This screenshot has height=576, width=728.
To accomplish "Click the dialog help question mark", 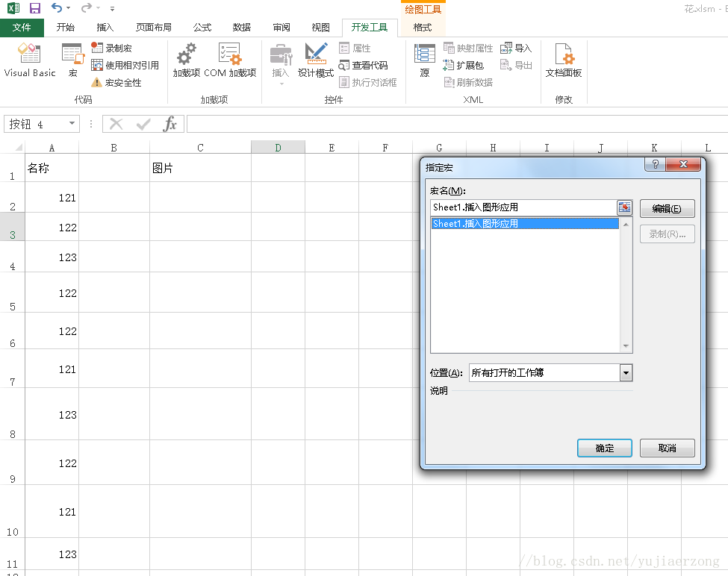I will tap(655, 164).
